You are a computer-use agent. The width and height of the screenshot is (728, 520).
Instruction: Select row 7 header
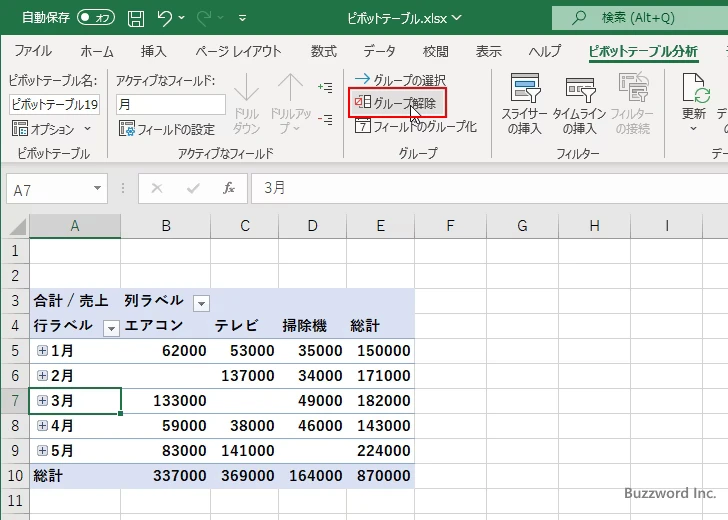point(15,400)
